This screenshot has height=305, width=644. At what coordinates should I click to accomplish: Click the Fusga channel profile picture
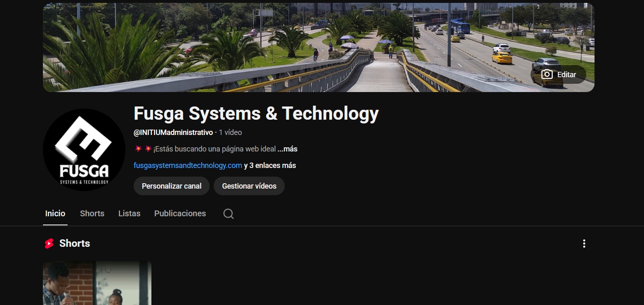pos(84,149)
